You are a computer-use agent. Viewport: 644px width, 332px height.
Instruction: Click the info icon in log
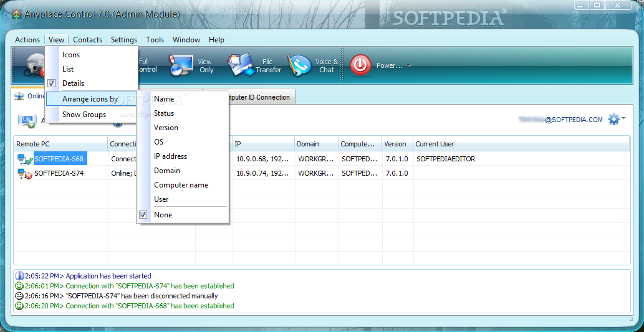pyautogui.click(x=19, y=276)
